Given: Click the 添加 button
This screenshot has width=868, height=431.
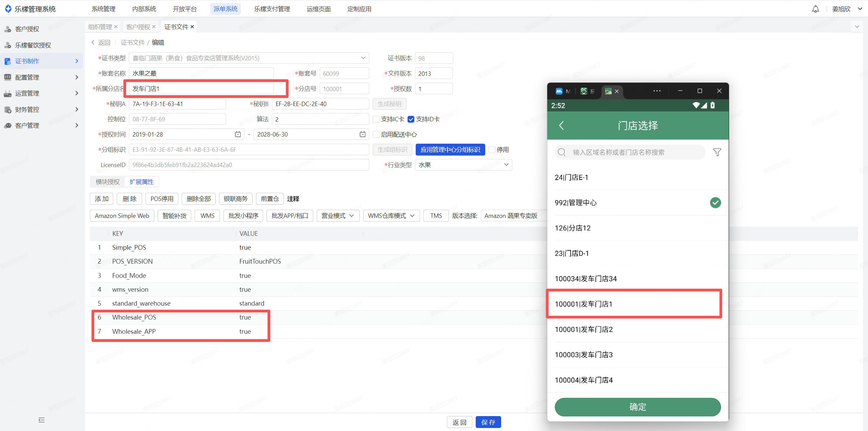Looking at the screenshot, I should pyautogui.click(x=101, y=199).
